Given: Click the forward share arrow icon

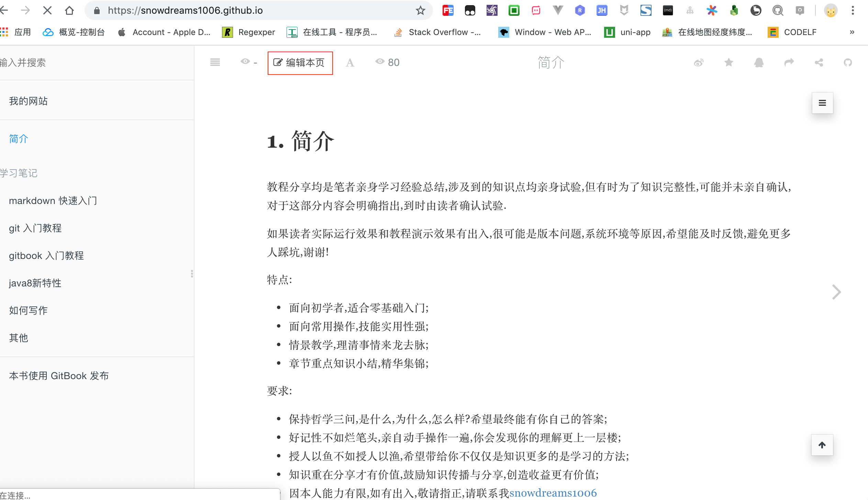Looking at the screenshot, I should [x=789, y=62].
